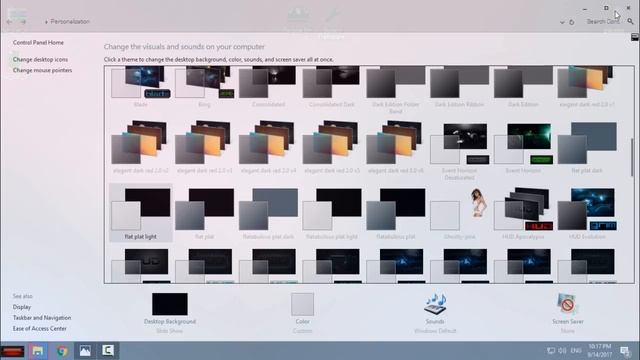
Task: Open the Color customization swatch
Action: coord(302,304)
